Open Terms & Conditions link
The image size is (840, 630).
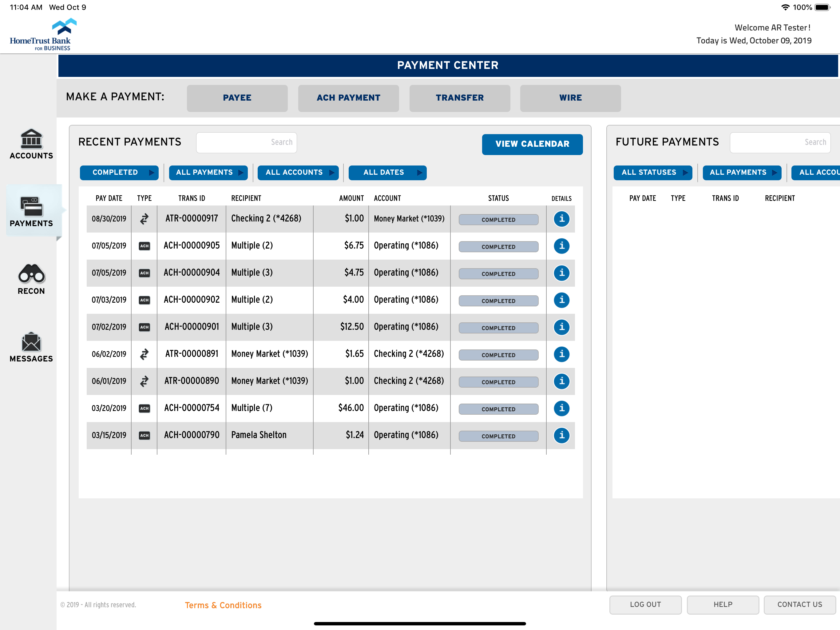click(223, 605)
